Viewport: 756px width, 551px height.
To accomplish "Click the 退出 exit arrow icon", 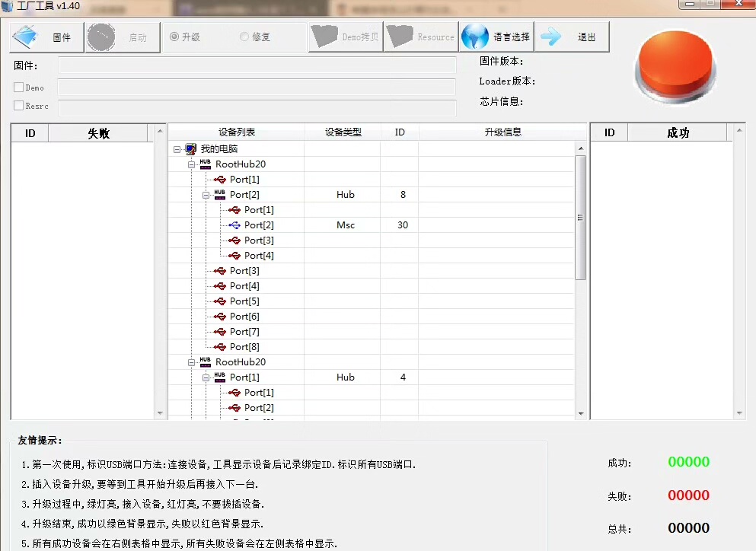I will (551, 37).
